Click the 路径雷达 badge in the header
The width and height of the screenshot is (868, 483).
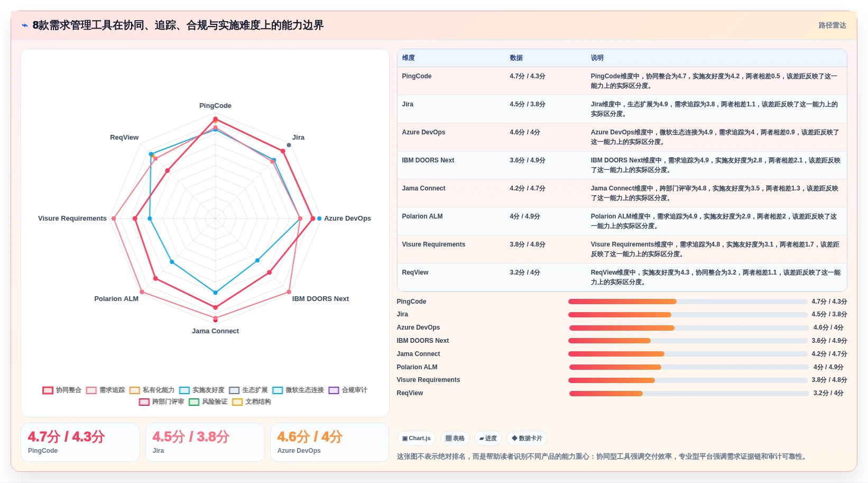click(832, 25)
